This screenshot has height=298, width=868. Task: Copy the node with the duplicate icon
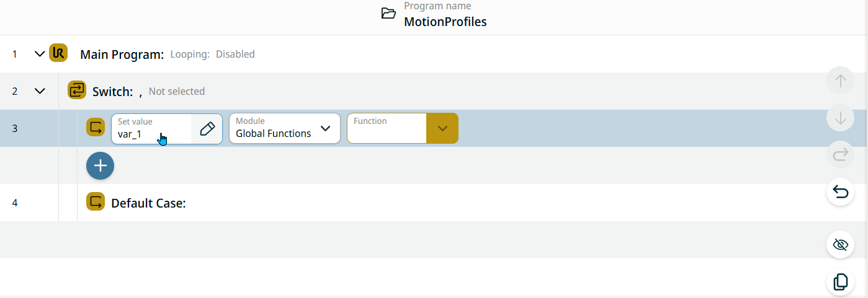[x=840, y=282]
